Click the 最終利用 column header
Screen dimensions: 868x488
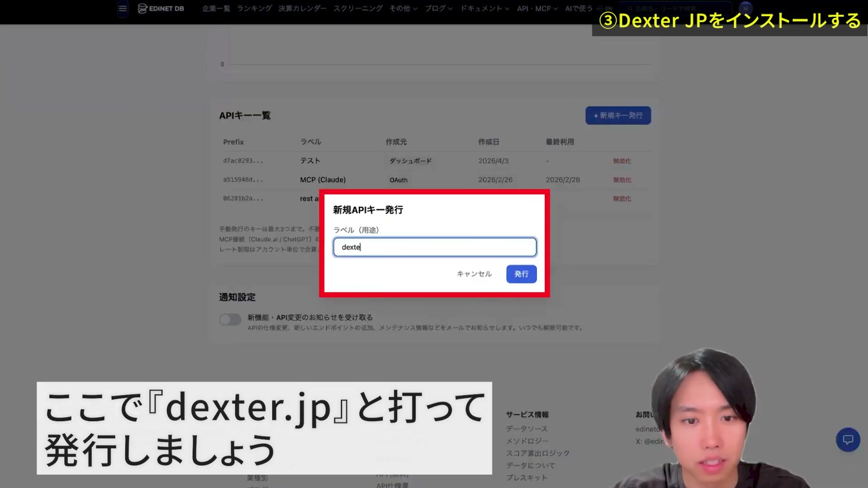click(x=560, y=142)
